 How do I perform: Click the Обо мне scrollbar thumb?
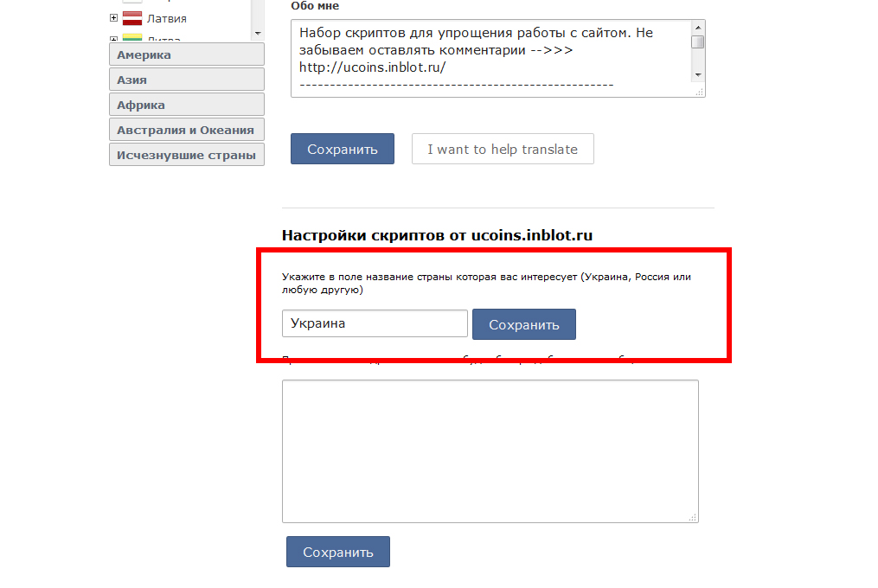tap(698, 42)
